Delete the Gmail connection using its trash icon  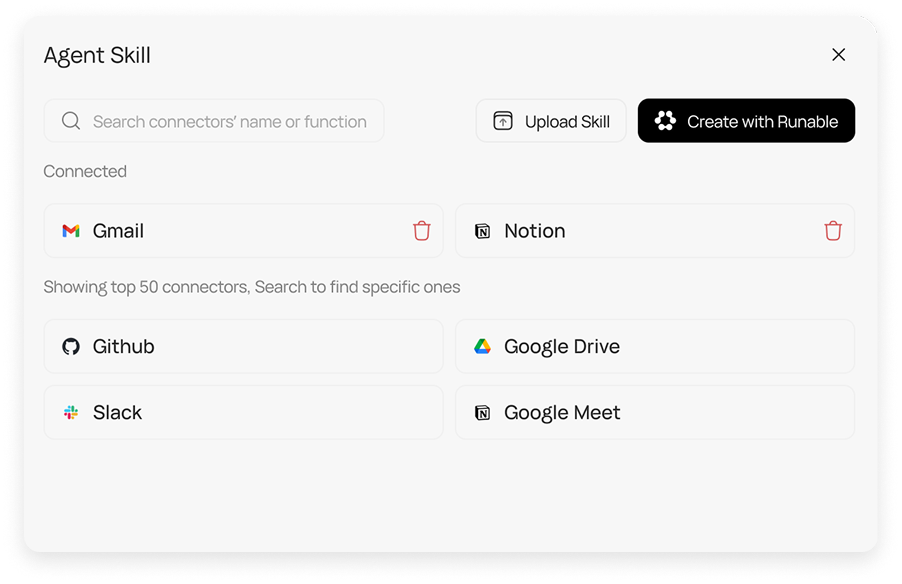point(422,230)
